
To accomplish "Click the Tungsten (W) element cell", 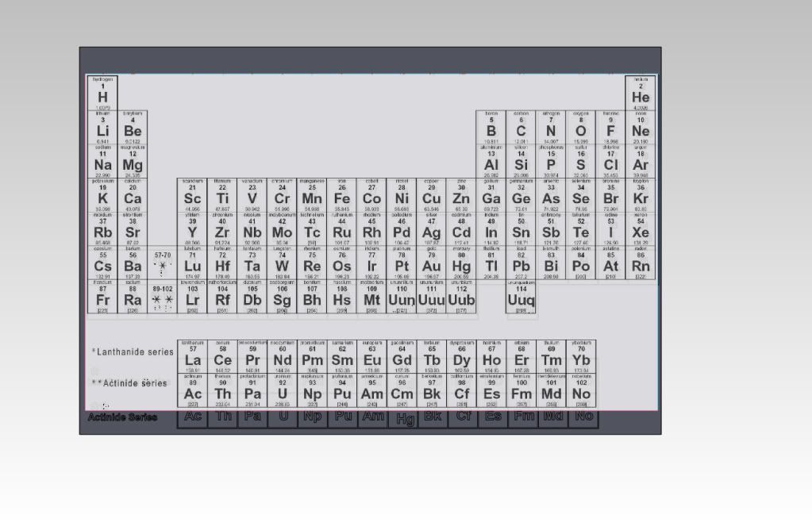I will 282,263.
